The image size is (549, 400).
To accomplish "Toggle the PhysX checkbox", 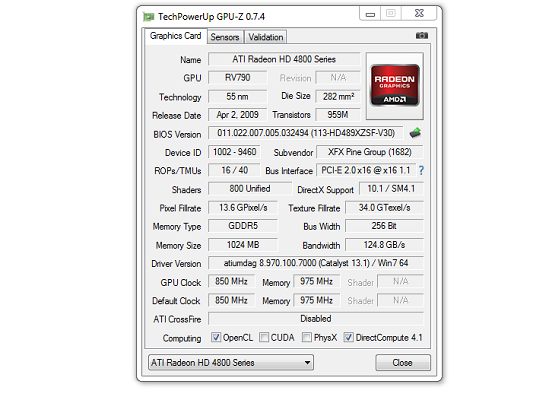I will point(307,338).
